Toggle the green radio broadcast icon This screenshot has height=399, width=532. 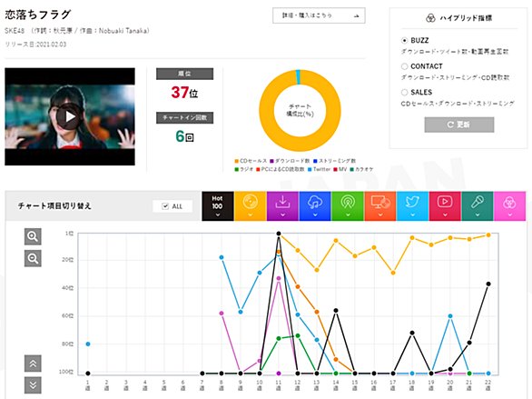348,206
